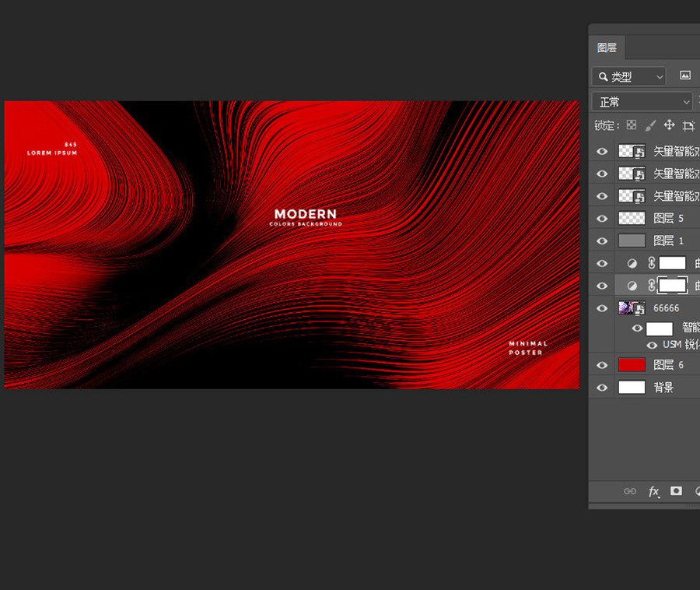
Task: Hide the 图层 1 layer
Action: click(602, 241)
